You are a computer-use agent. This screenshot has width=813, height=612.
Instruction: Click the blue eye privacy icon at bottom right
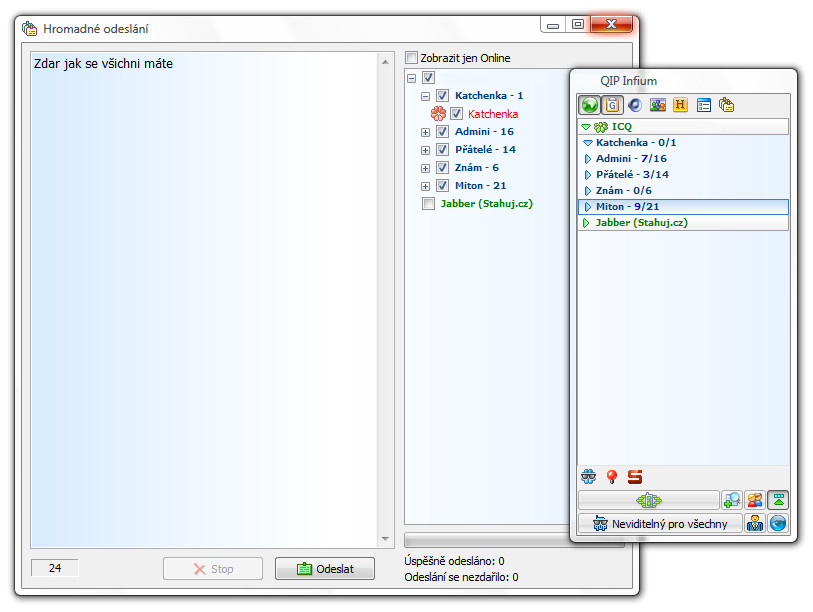tap(778, 523)
